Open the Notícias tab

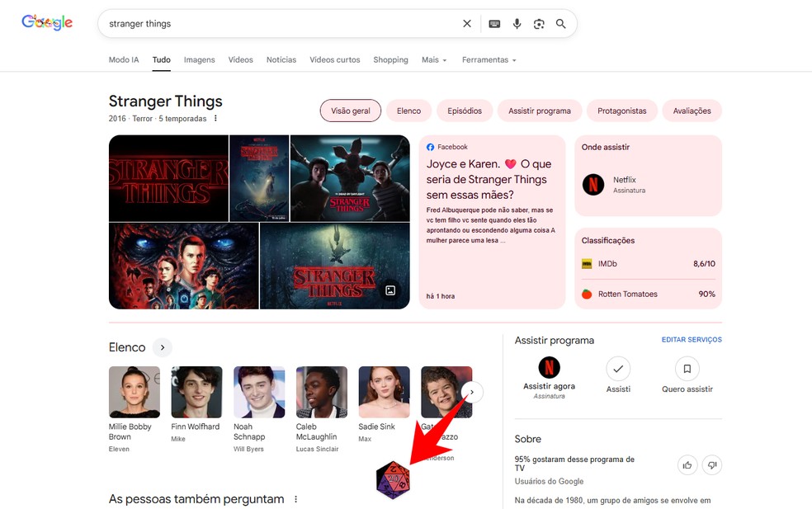[281, 59]
